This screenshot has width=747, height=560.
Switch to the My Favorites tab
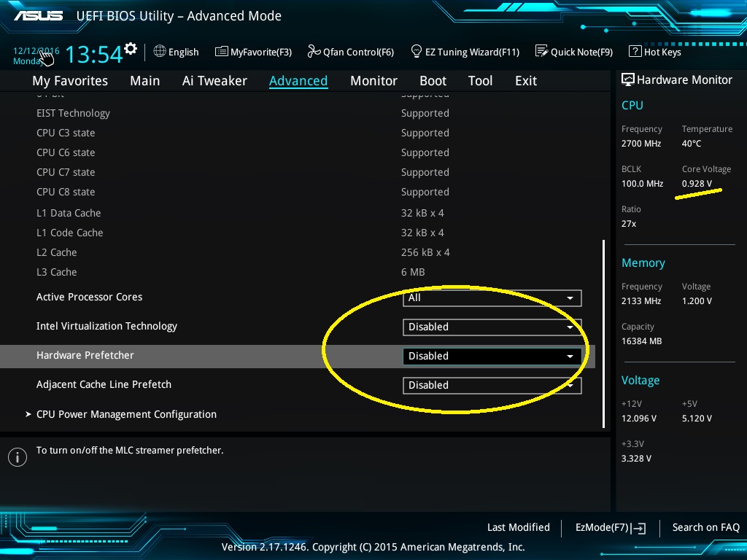(x=70, y=81)
